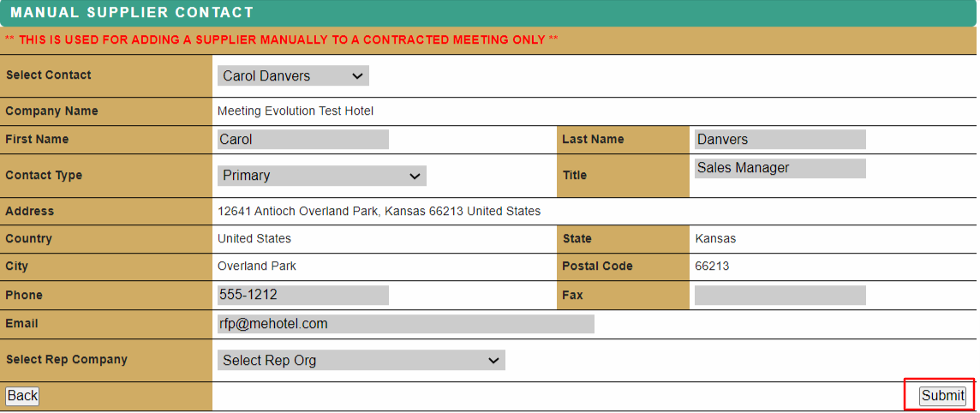This screenshot has height=413, width=980.
Task: Click the Manual Supplier Contact header
Action: pos(133,13)
